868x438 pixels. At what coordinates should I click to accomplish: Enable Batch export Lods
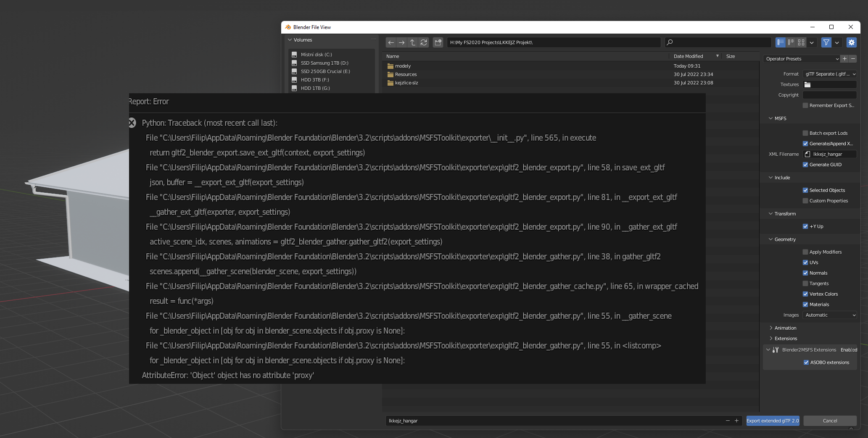point(806,133)
